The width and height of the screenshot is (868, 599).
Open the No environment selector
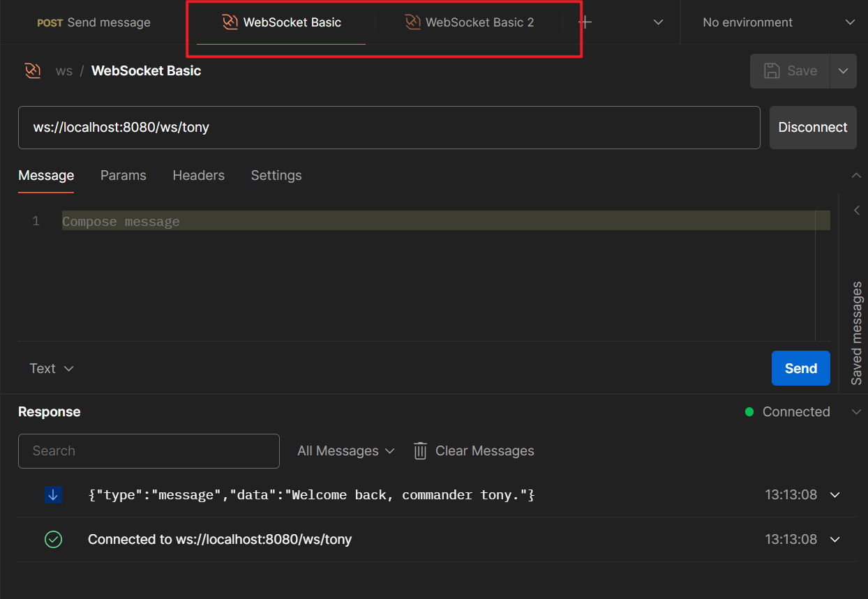pyautogui.click(x=778, y=22)
